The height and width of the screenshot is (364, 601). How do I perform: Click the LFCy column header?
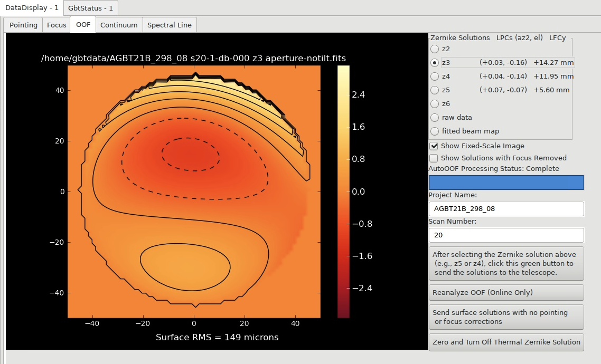[x=557, y=38]
